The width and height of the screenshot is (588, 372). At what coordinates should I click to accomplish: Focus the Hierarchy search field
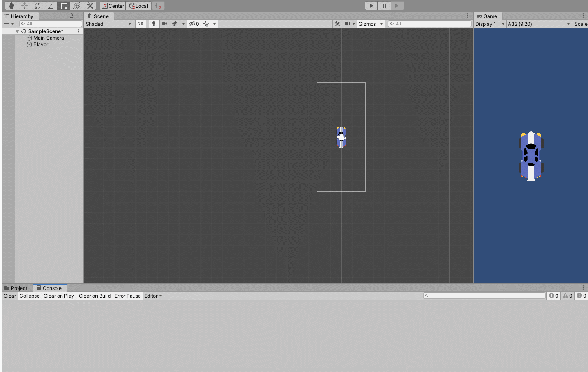(51, 24)
